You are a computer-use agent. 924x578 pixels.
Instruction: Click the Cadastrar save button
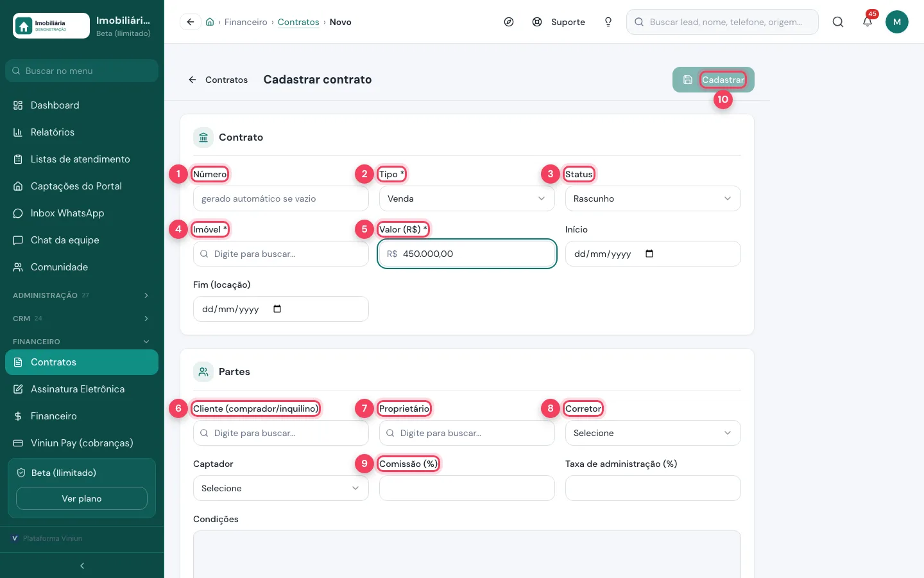(714, 80)
